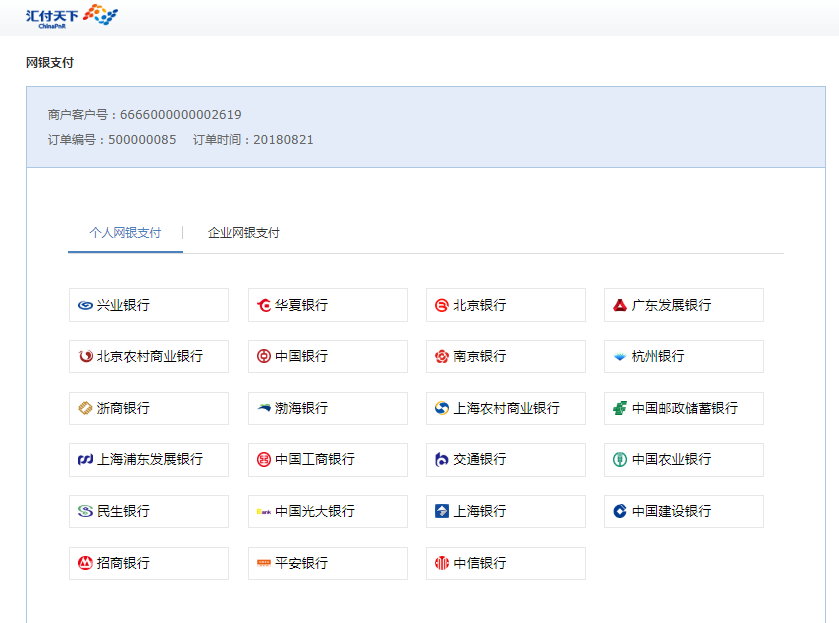Click the 中国邮政储蓄银行 green logo icon
The height and width of the screenshot is (623, 839).
[620, 408]
